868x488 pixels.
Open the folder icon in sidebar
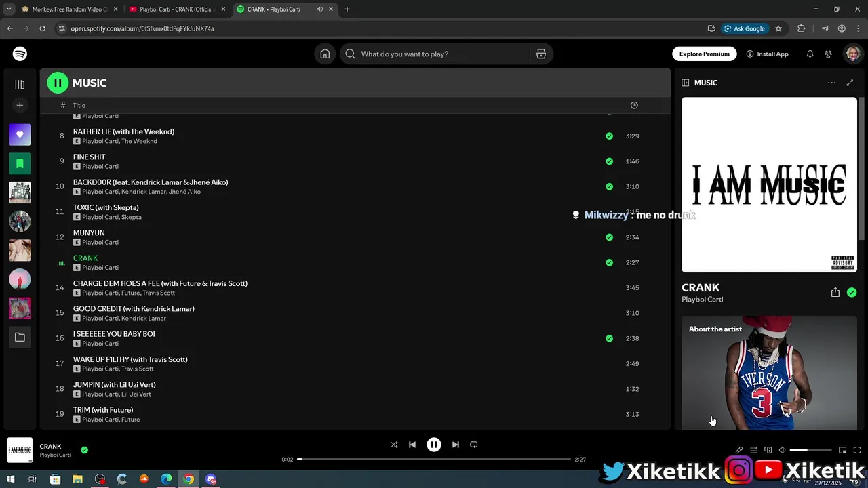point(20,337)
